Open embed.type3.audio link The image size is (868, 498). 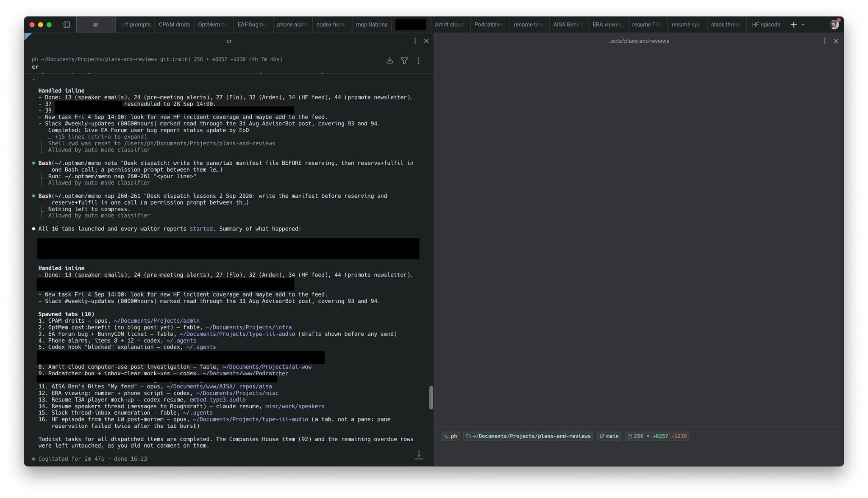coord(217,400)
